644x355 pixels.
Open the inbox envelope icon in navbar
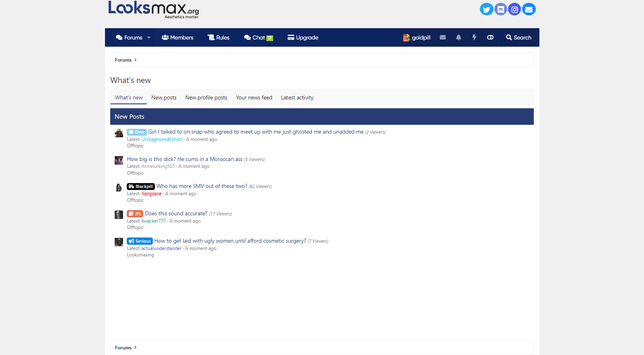point(443,37)
